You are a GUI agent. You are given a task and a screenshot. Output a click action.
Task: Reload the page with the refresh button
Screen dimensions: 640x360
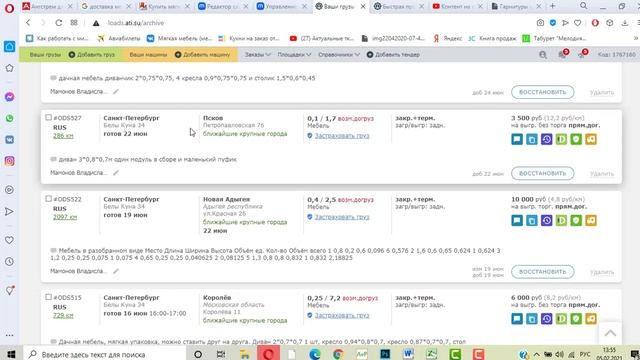pos(59,23)
